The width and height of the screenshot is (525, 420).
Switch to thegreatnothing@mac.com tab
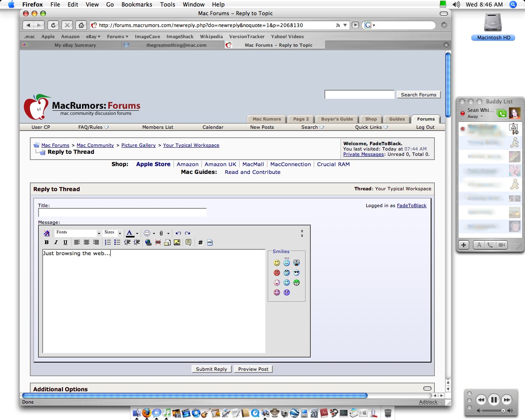(176, 45)
